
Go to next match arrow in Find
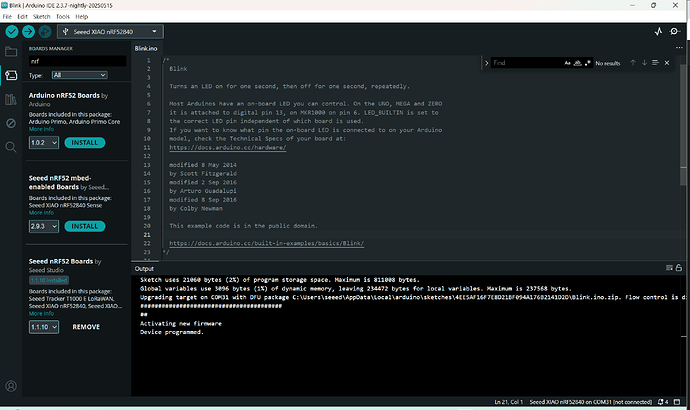[x=644, y=63]
